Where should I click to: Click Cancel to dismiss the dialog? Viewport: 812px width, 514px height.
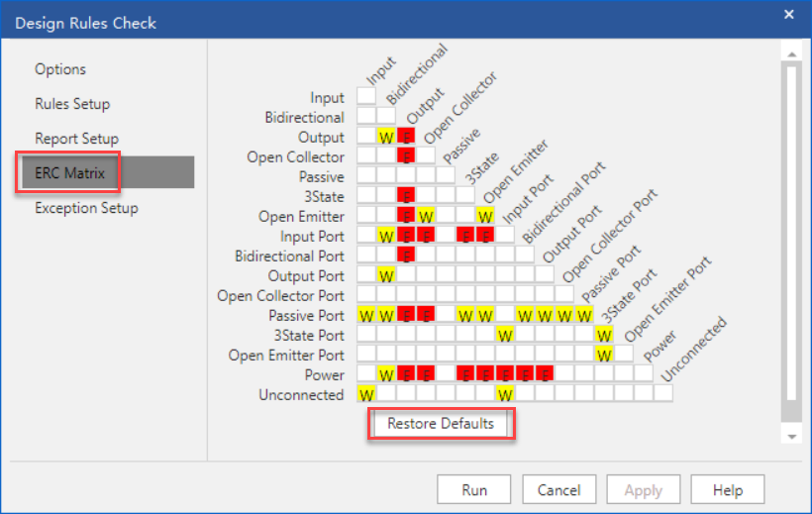558,489
